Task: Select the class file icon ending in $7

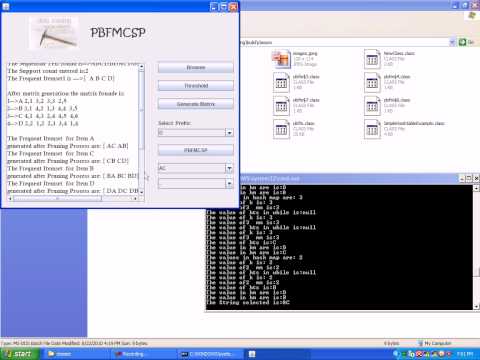Action: point(281,106)
